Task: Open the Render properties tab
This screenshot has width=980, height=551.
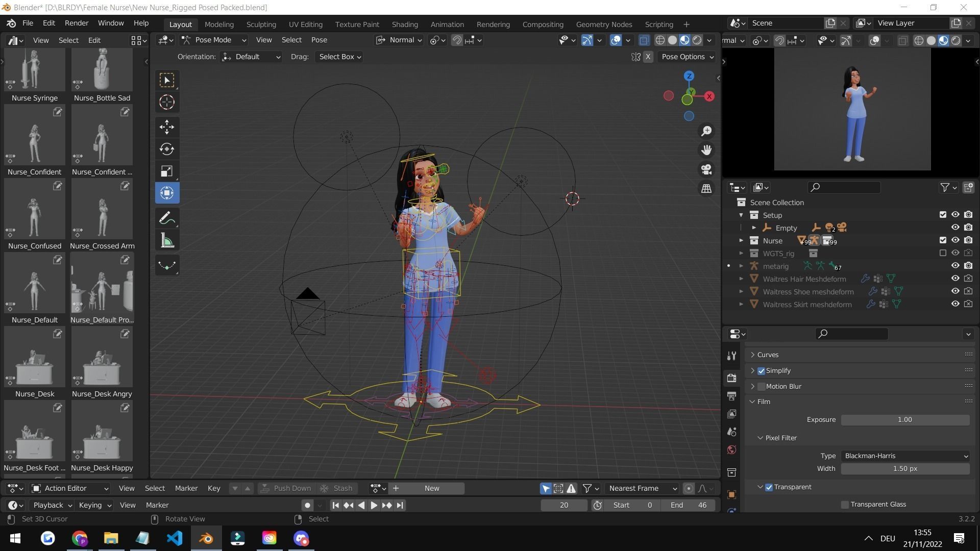Action: (x=731, y=378)
